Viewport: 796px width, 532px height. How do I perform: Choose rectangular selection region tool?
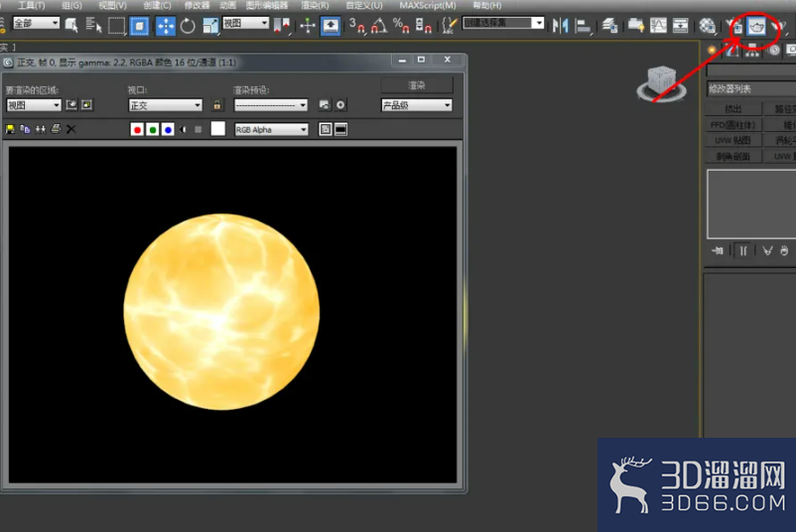[x=116, y=26]
